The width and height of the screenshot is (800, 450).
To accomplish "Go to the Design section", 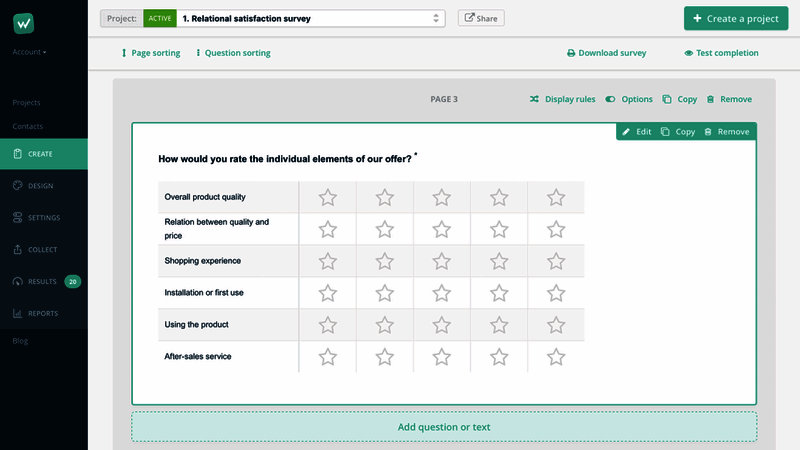I will point(40,186).
